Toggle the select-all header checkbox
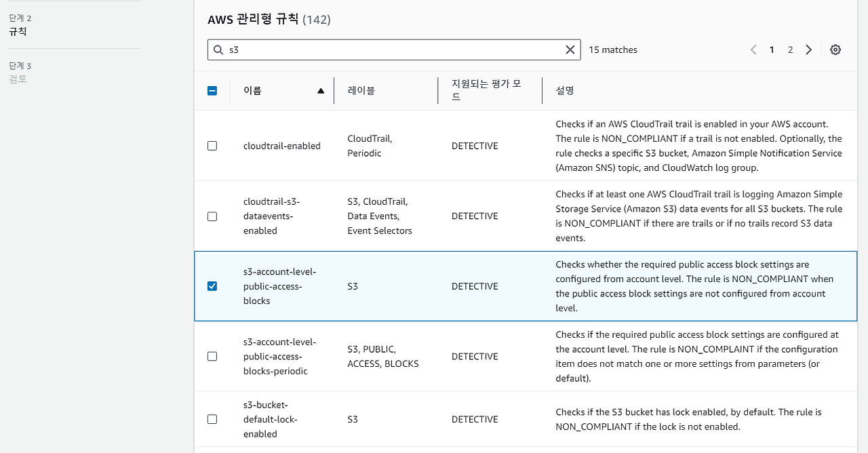This screenshot has width=868, height=453. pyautogui.click(x=212, y=90)
